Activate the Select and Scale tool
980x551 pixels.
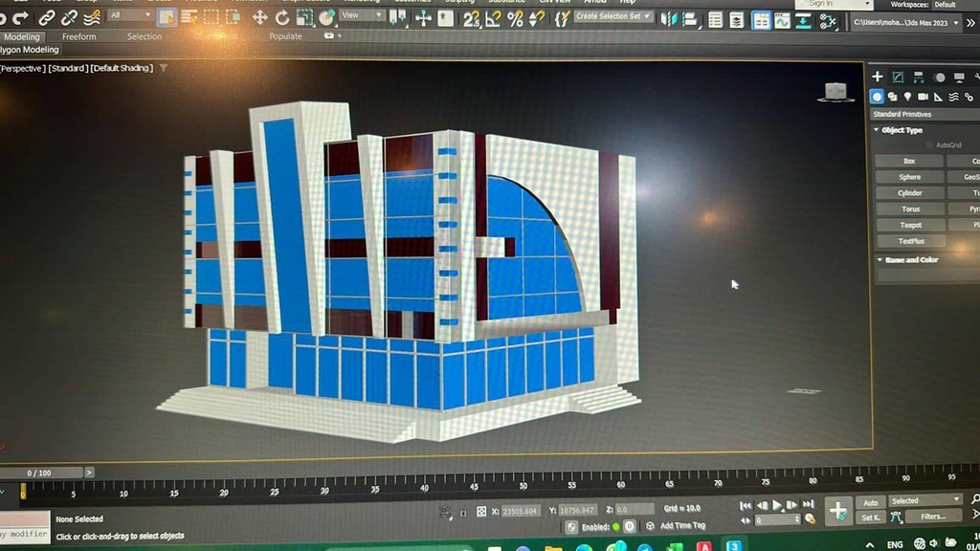point(304,17)
